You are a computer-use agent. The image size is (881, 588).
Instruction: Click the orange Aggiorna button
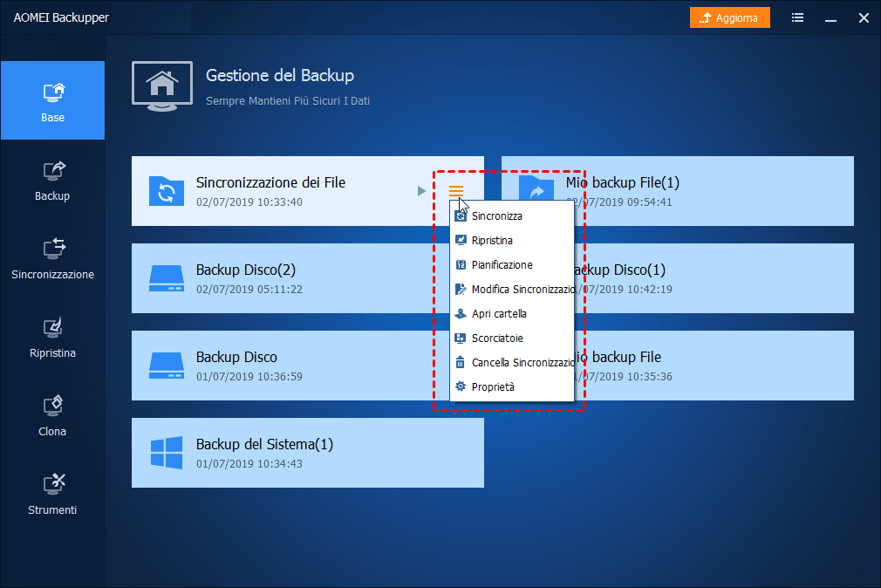[730, 18]
